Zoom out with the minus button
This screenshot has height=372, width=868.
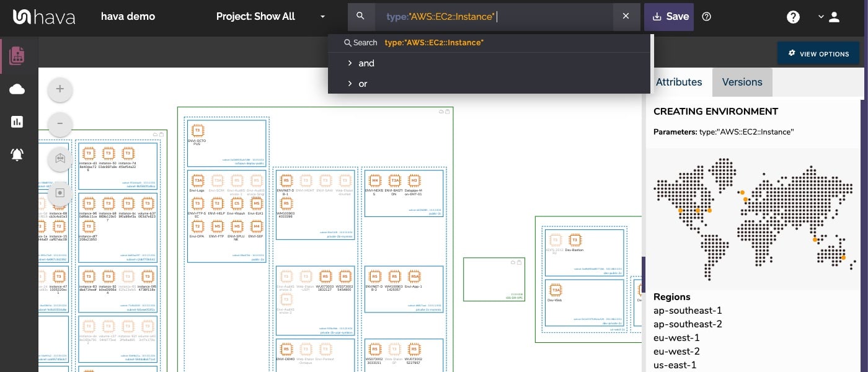click(x=60, y=123)
